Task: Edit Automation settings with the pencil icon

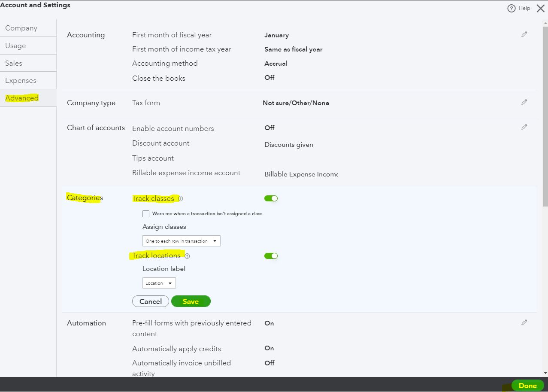Action: point(524,322)
